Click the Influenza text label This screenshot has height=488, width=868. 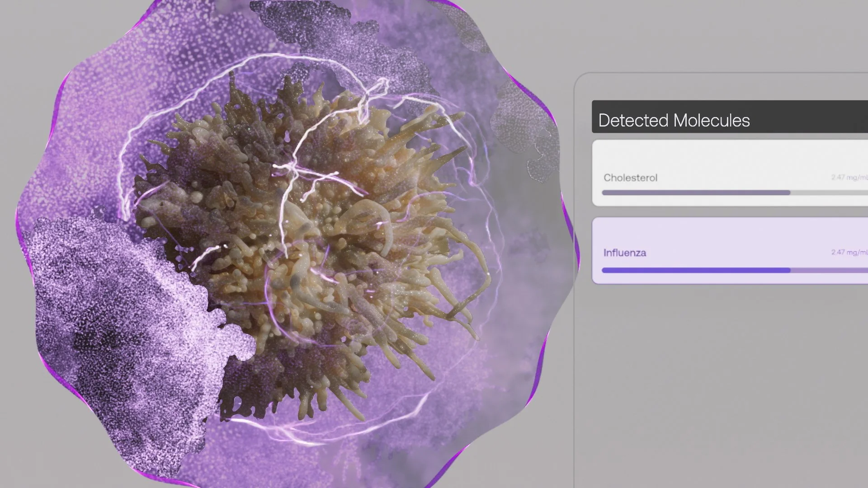click(x=624, y=253)
